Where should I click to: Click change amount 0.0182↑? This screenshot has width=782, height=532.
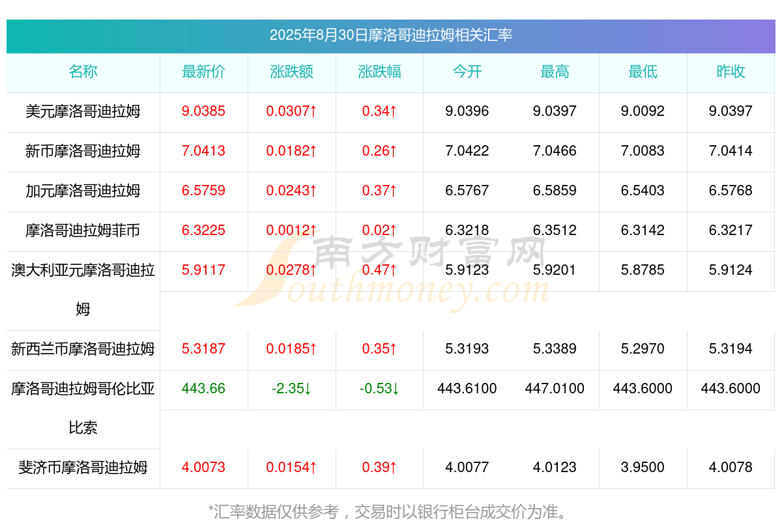click(x=292, y=151)
